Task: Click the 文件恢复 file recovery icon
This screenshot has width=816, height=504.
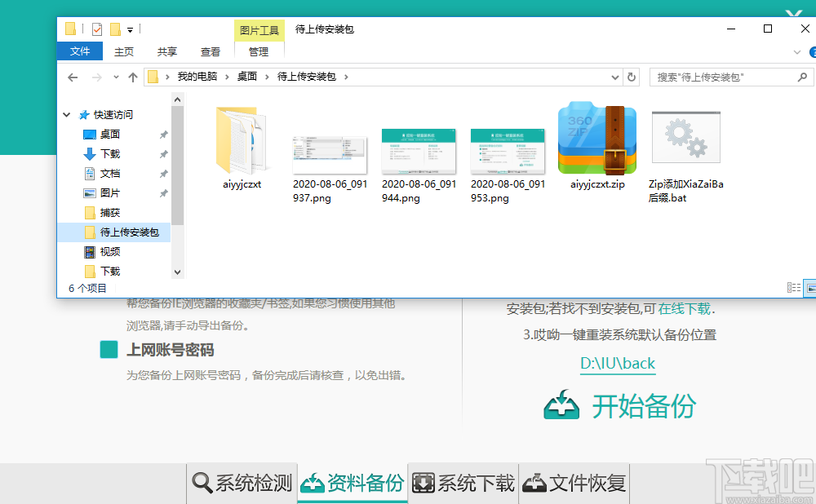Action: click(x=534, y=483)
